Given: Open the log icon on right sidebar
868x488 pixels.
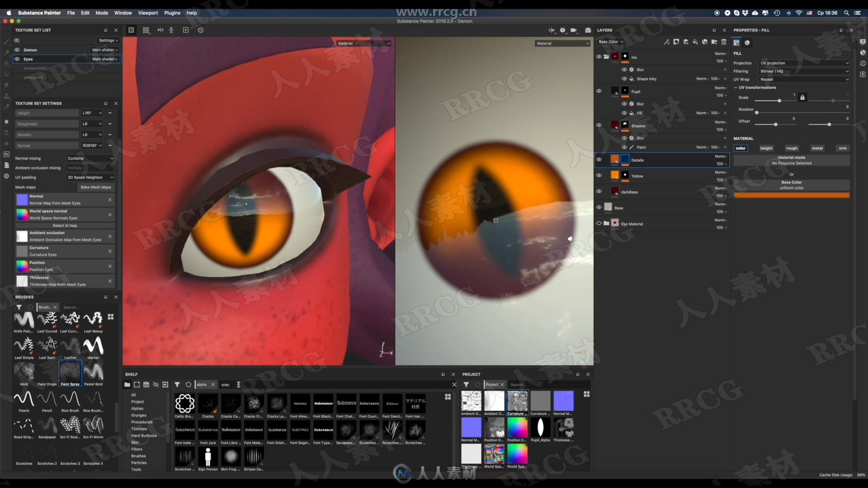Looking at the screenshot, I should [x=863, y=74].
